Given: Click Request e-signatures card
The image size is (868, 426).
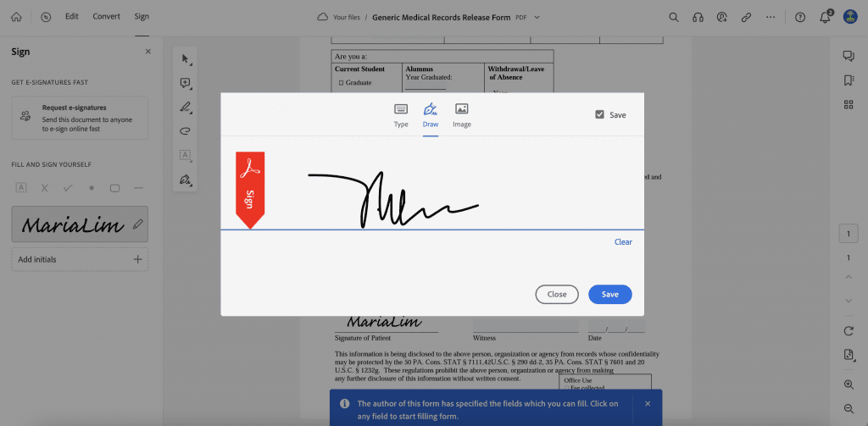Looking at the screenshot, I should (x=80, y=118).
